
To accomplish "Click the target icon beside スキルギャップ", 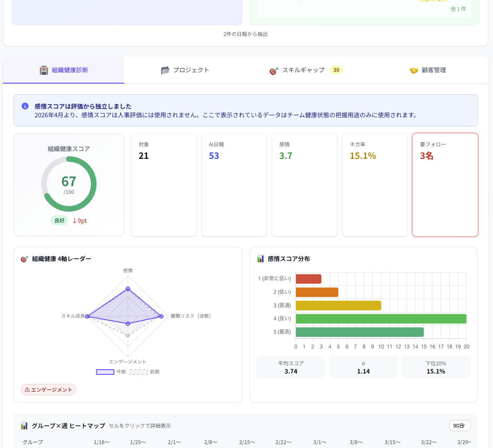I will [x=274, y=70].
